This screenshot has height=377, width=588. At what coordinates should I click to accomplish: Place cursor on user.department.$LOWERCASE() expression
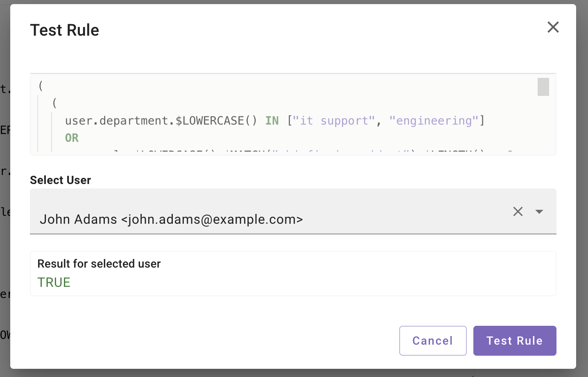pyautogui.click(x=161, y=121)
